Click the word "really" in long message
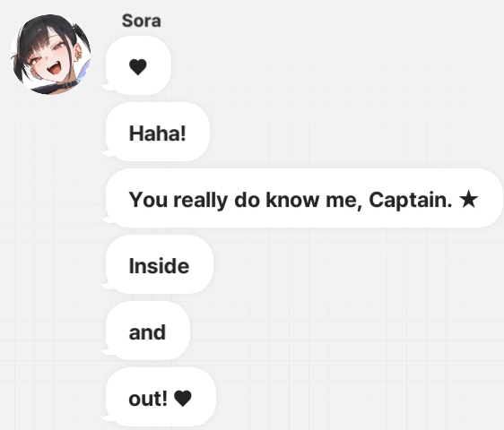 coord(201,201)
